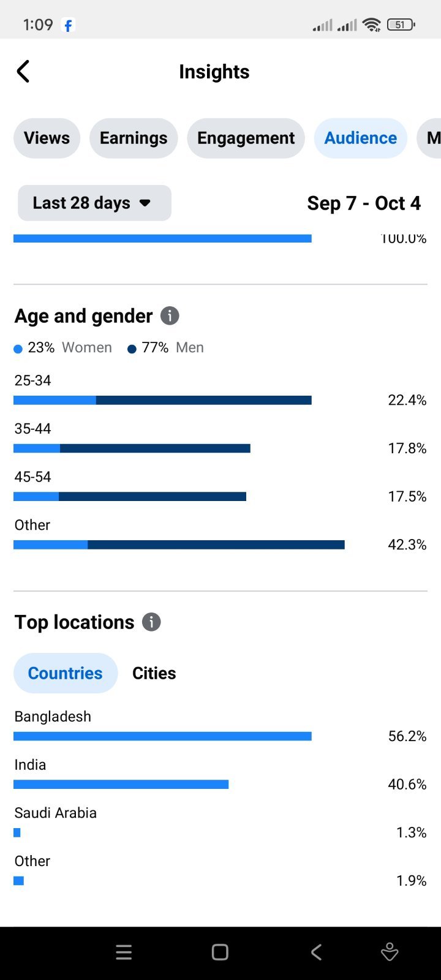
Task: Tap the Sep 7 - Oct 4 date range
Action: 364,203
